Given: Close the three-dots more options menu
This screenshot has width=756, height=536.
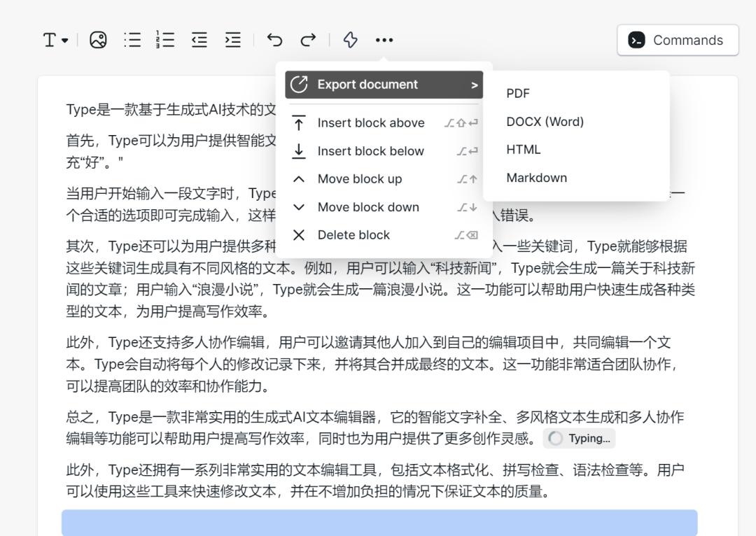Looking at the screenshot, I should tap(384, 40).
